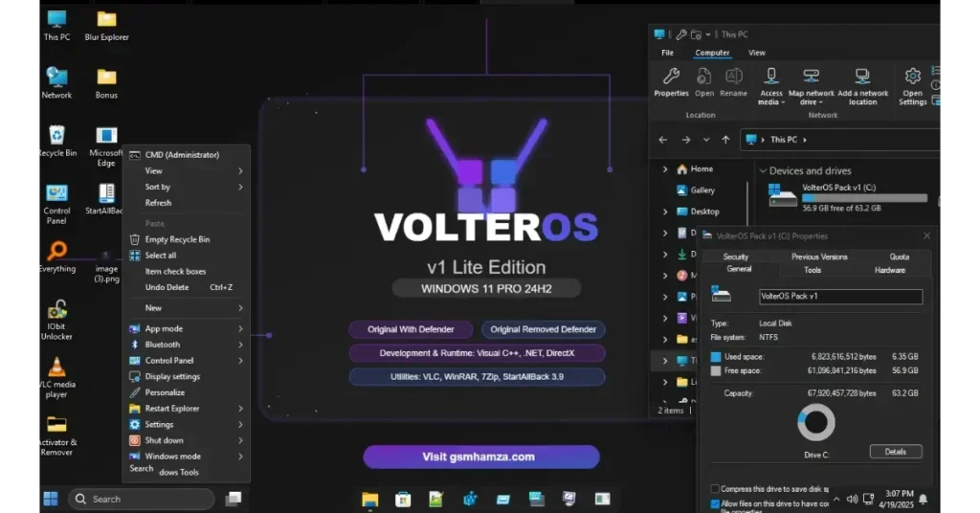Image resolution: width=980 pixels, height=513 pixels.
Task: Expand the Desktop node in navigation pane
Action: [x=665, y=212]
